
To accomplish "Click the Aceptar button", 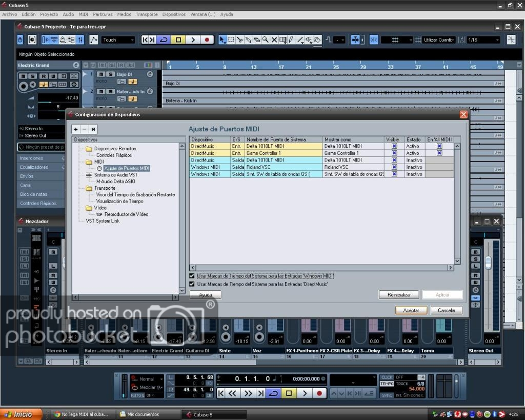I will click(411, 310).
